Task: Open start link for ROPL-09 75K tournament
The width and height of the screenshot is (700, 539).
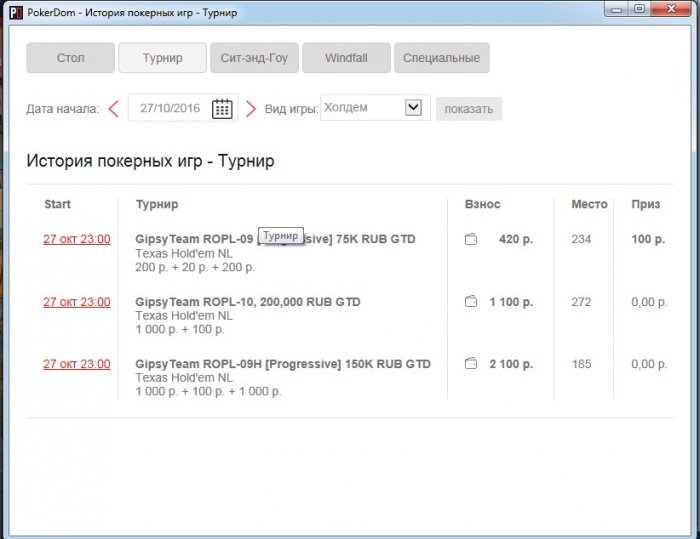Action: [x=77, y=239]
